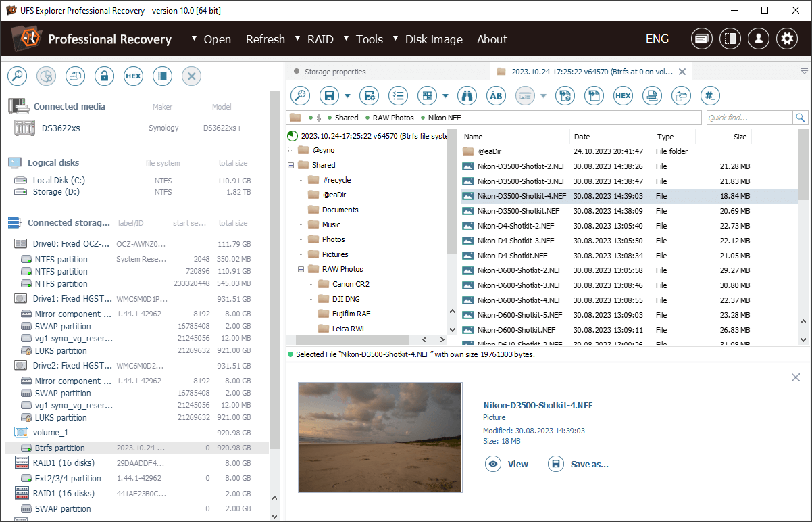The image size is (812, 522).
Task: Click Disk image menu item
Action: click(x=434, y=39)
